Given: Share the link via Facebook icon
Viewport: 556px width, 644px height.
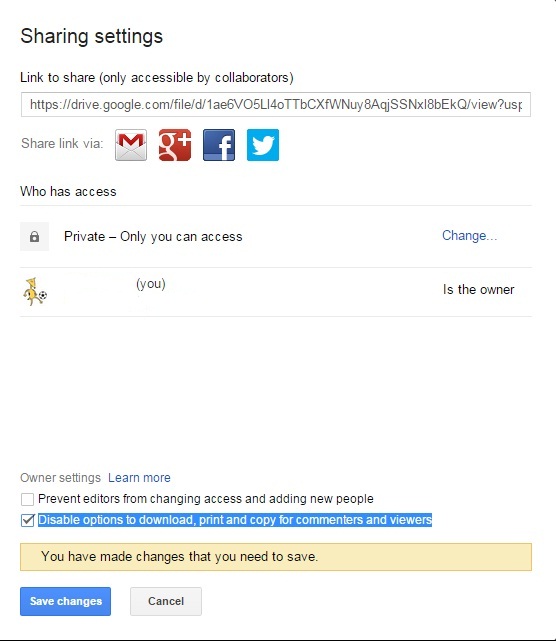Looking at the screenshot, I should point(219,145).
